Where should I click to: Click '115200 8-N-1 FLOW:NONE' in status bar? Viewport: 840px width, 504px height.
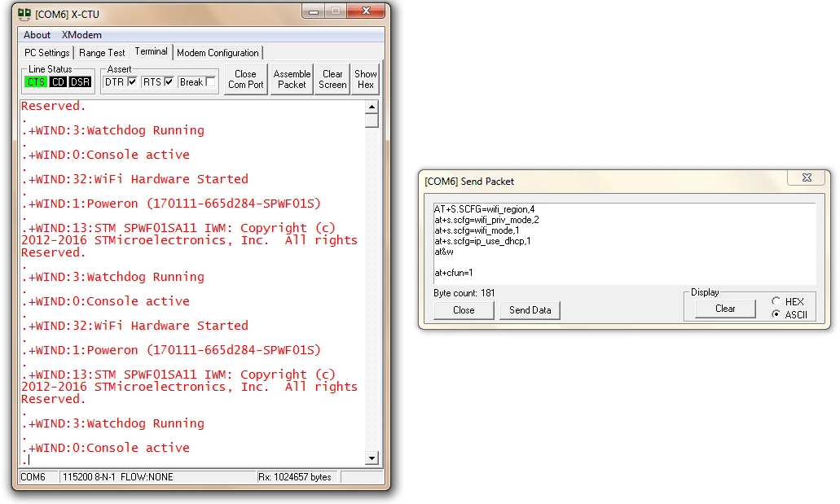pyautogui.click(x=118, y=476)
